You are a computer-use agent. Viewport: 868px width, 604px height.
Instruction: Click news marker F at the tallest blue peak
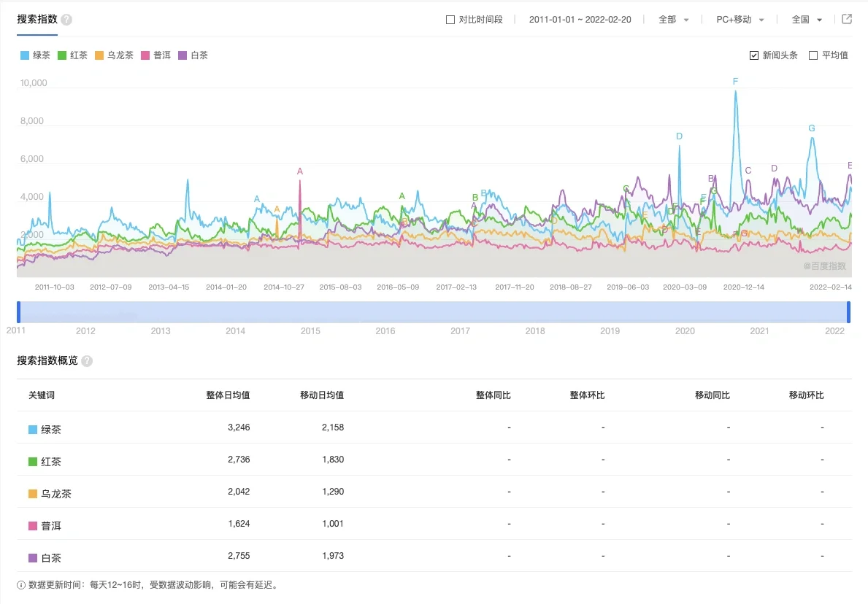coord(735,81)
